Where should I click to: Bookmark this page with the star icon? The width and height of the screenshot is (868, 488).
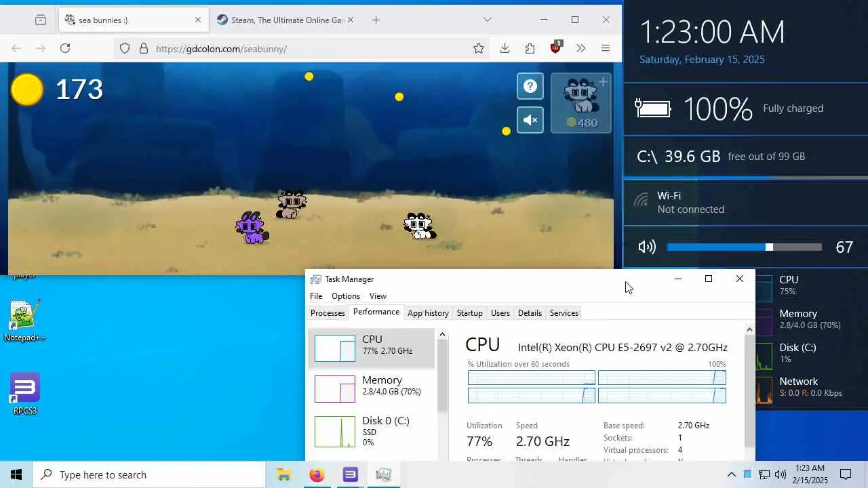coord(479,48)
